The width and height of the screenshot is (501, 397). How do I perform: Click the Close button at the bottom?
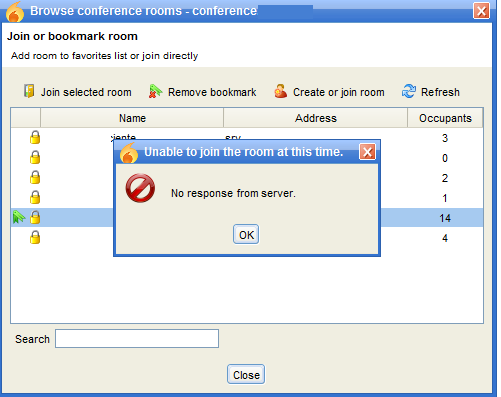(246, 374)
